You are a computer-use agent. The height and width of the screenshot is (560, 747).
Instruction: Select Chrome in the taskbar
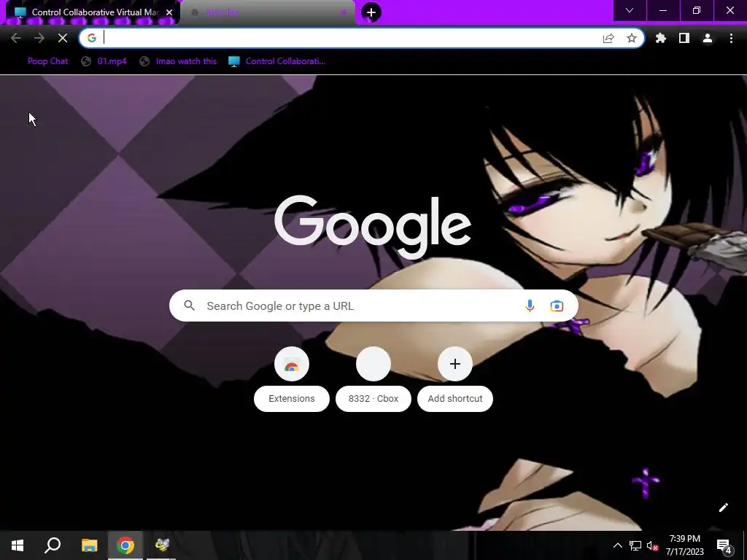tap(125, 545)
